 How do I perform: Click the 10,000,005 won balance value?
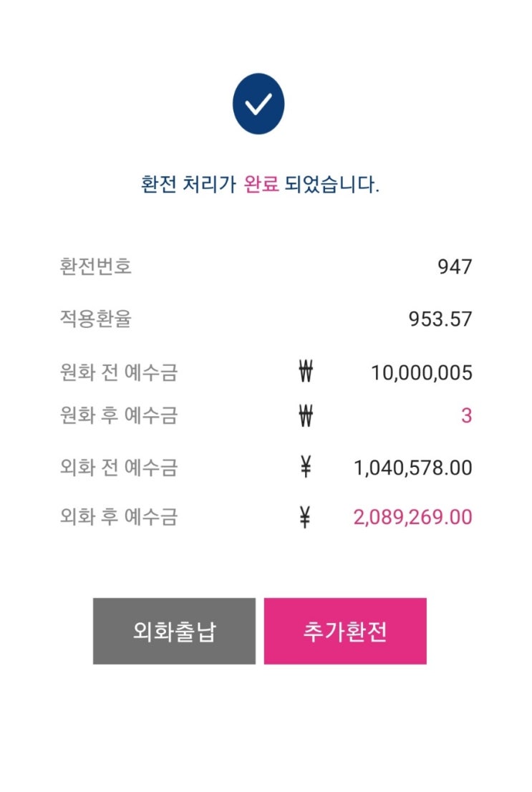tap(421, 373)
